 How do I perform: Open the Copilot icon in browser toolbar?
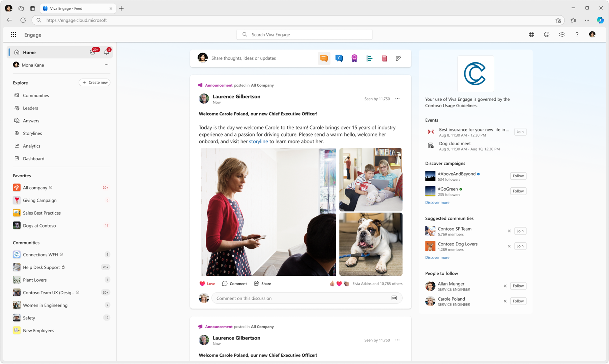pos(600,20)
